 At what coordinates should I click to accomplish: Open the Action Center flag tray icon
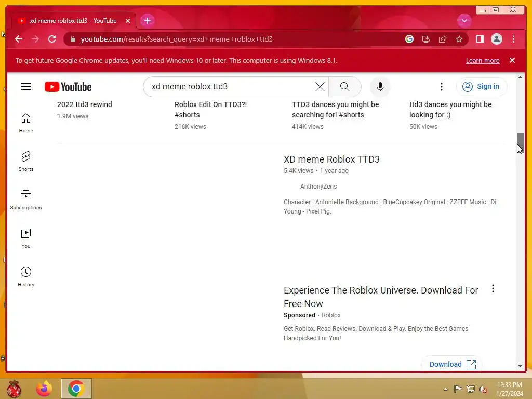458,389
